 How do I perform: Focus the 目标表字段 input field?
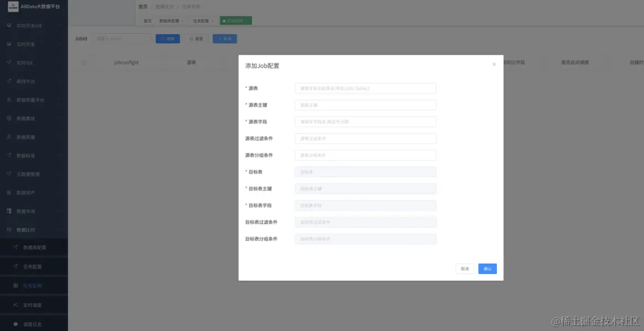366,205
